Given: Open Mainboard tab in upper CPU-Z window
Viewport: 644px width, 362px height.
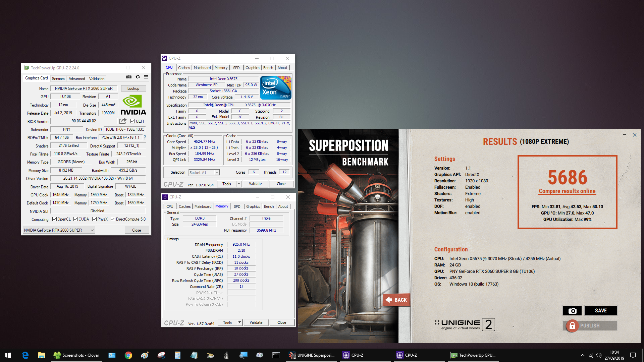Looking at the screenshot, I should (x=202, y=68).
